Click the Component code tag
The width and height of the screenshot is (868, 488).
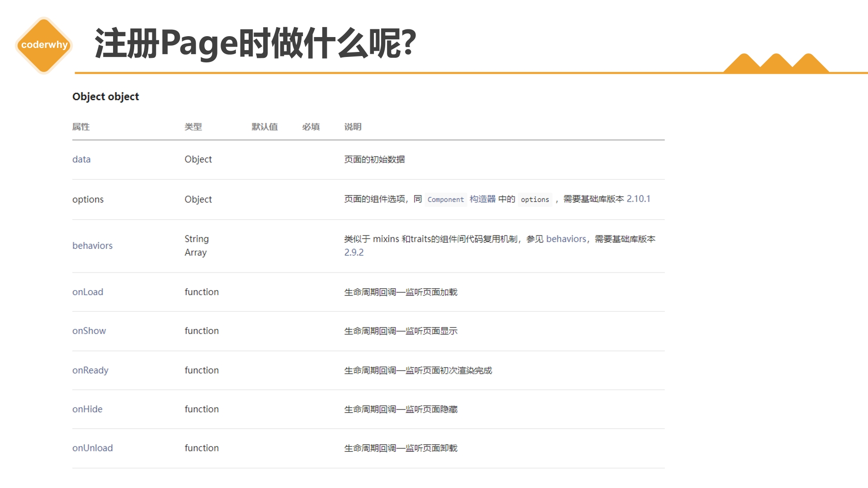(445, 199)
